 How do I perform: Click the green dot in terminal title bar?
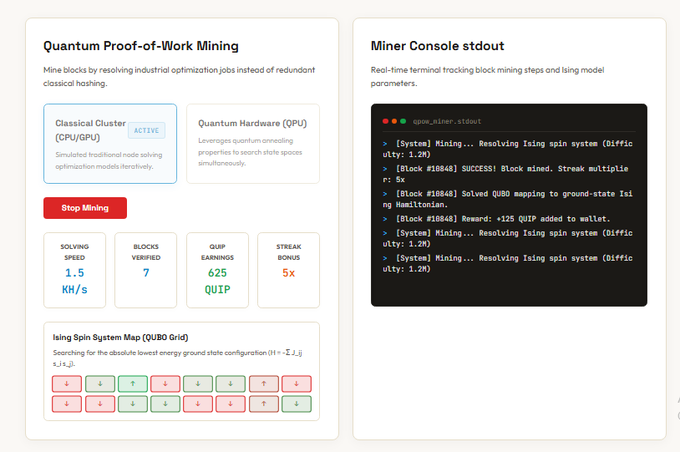tap(403, 121)
